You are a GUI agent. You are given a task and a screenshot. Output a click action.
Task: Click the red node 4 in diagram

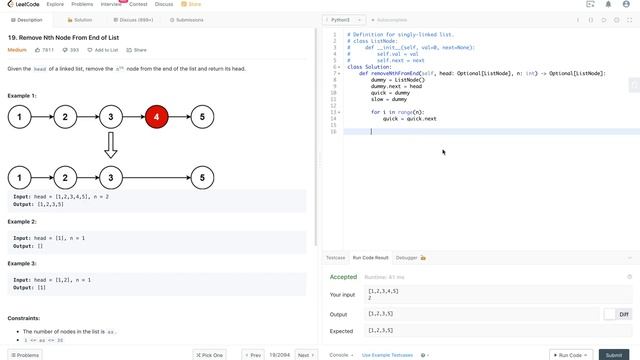(x=157, y=117)
